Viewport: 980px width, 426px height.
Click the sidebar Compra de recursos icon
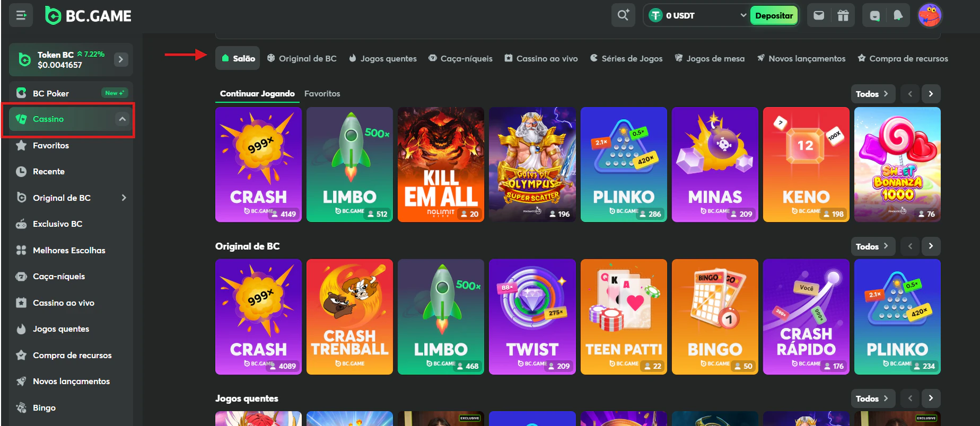[x=21, y=355]
